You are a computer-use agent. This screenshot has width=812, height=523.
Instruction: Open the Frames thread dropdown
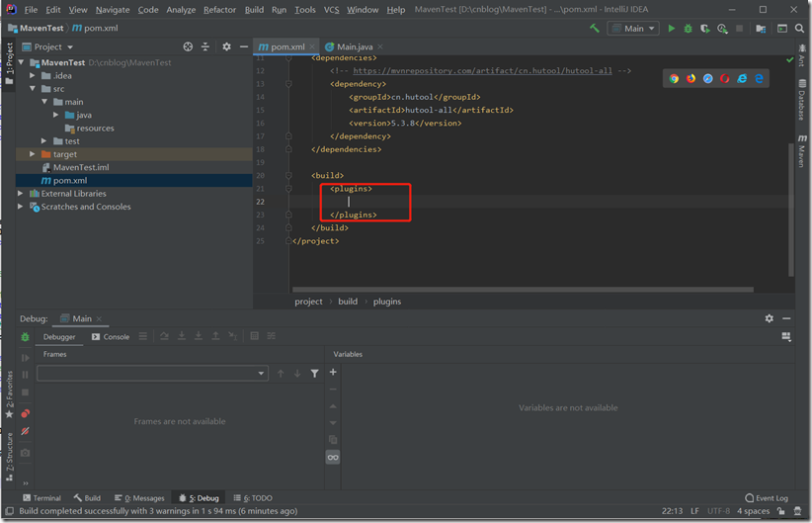(x=153, y=373)
